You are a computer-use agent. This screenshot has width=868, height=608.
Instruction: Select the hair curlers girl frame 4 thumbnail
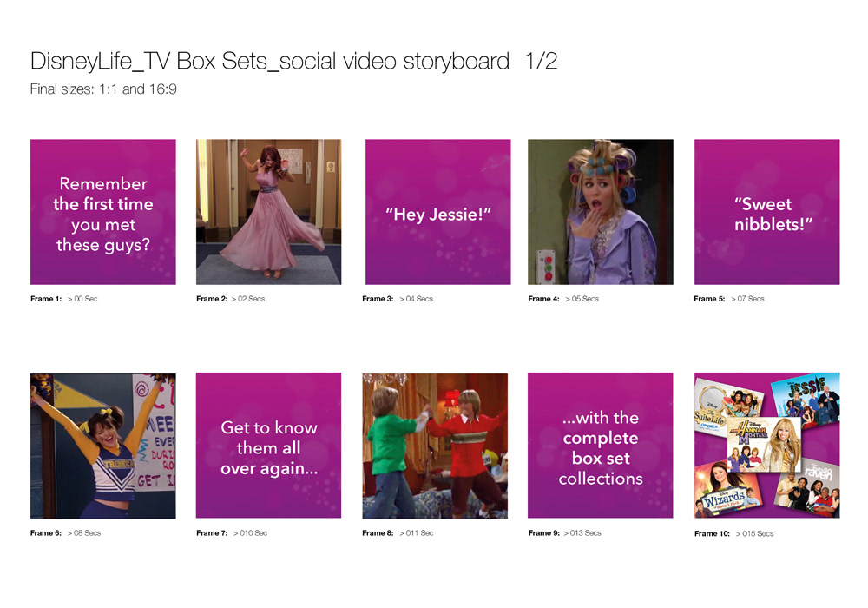(601, 212)
